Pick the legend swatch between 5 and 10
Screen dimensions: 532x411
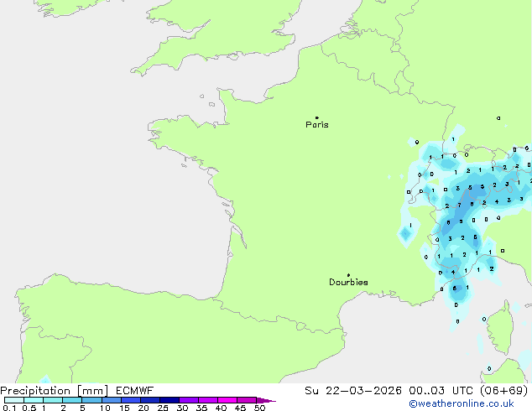coord(92,400)
